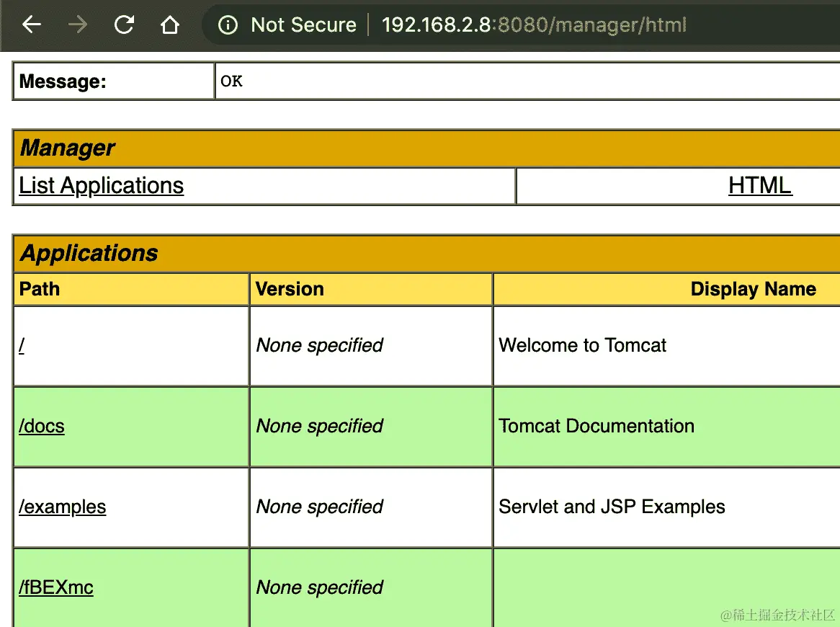The height and width of the screenshot is (627, 840).
Task: Open the List Applications link
Action: [102, 186]
